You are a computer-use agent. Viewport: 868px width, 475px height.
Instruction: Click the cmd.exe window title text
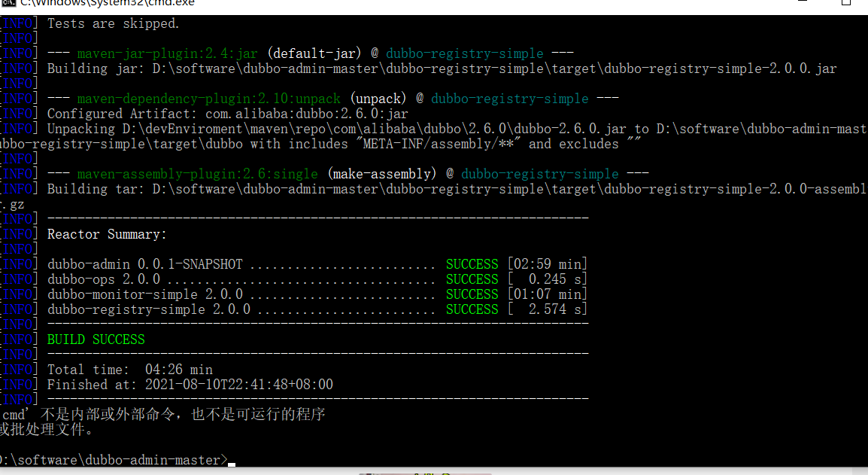[x=108, y=3]
